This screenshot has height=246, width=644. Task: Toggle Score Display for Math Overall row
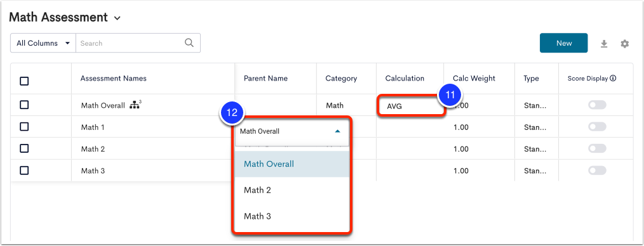(597, 105)
